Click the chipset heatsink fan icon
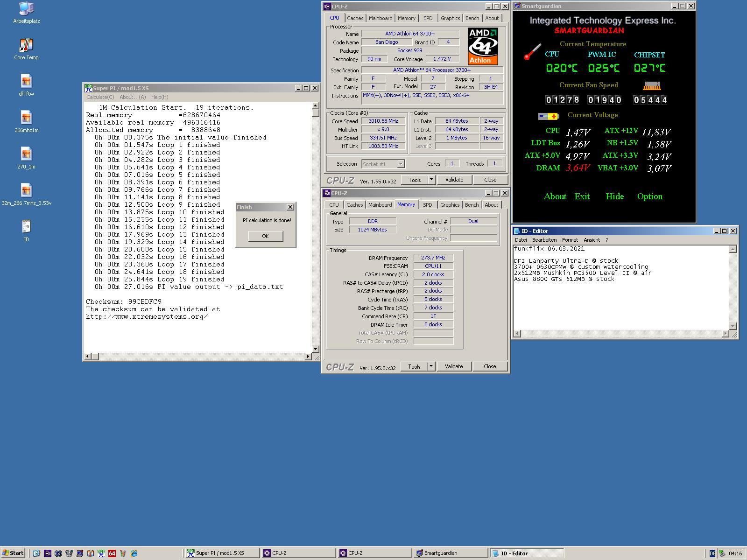 click(x=652, y=86)
